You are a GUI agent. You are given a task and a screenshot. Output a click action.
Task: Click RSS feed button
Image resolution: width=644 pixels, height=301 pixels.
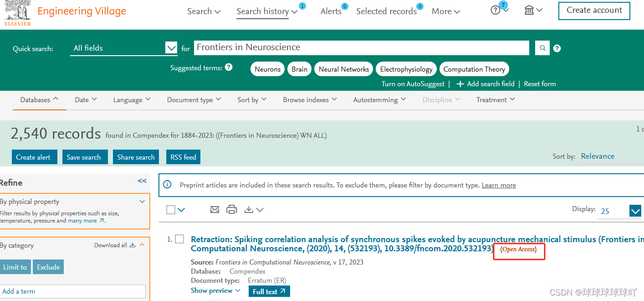[183, 157]
